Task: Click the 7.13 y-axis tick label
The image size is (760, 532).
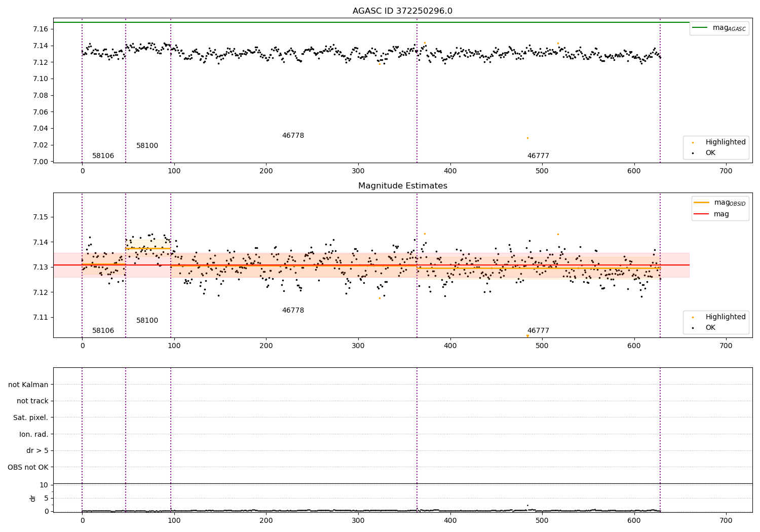Action: (x=41, y=268)
